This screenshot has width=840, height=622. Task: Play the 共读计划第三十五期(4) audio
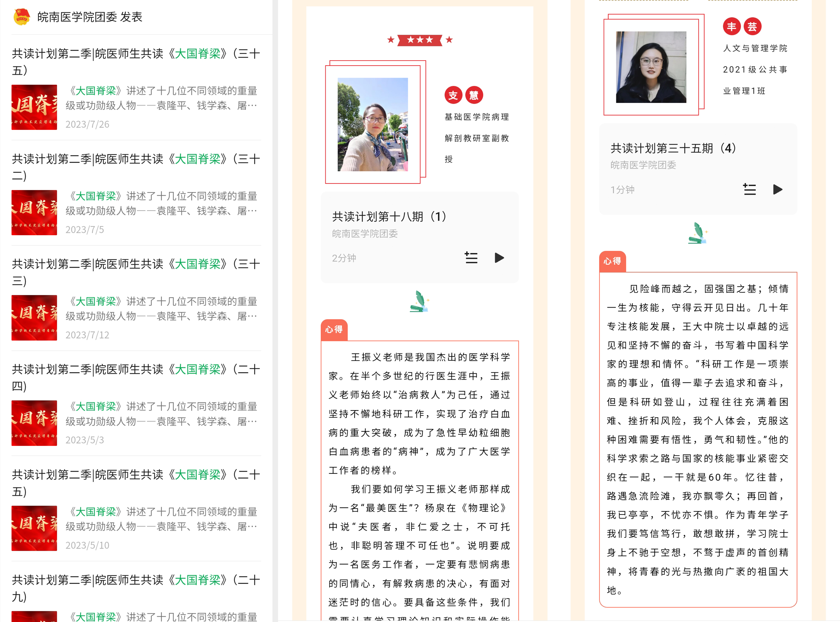click(x=778, y=189)
